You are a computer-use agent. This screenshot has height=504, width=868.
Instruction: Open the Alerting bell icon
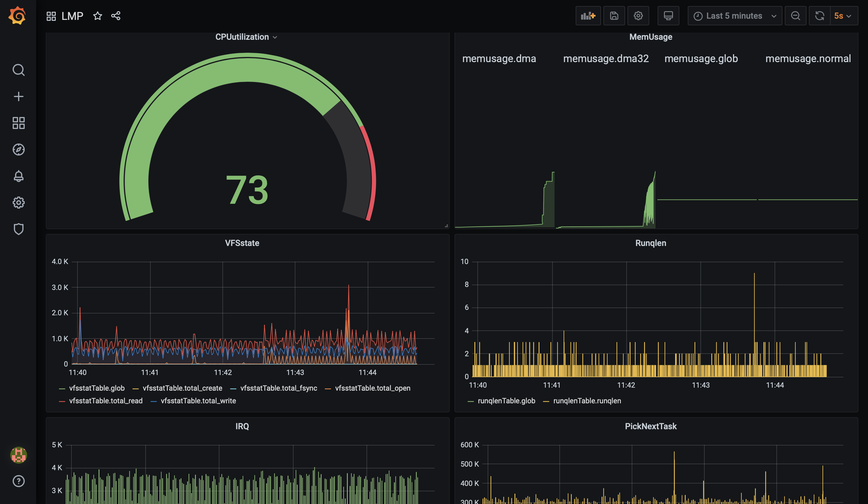(18, 176)
